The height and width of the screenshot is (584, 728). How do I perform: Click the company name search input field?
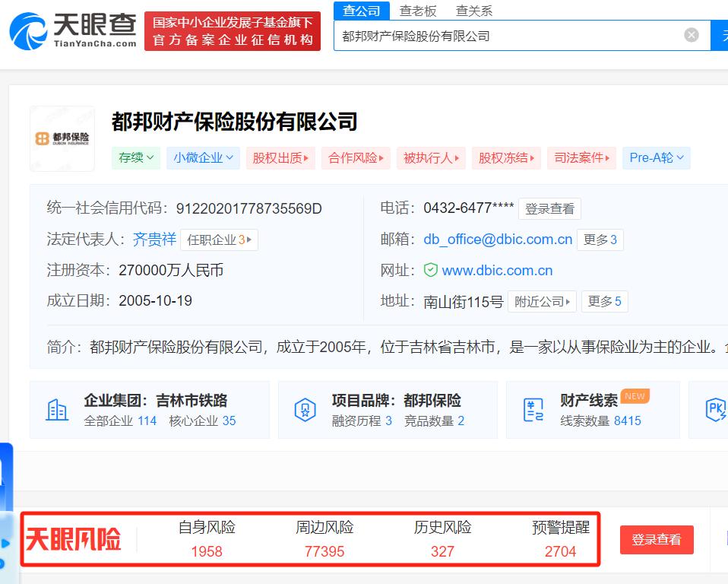pos(509,35)
